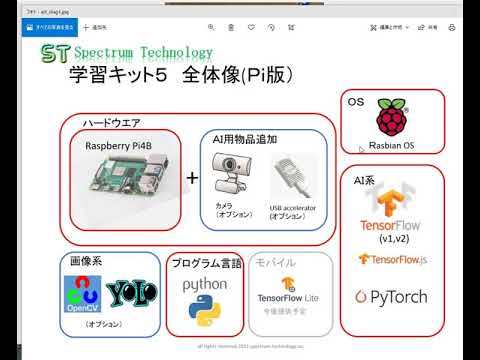Click the Python snake logo

205,310
